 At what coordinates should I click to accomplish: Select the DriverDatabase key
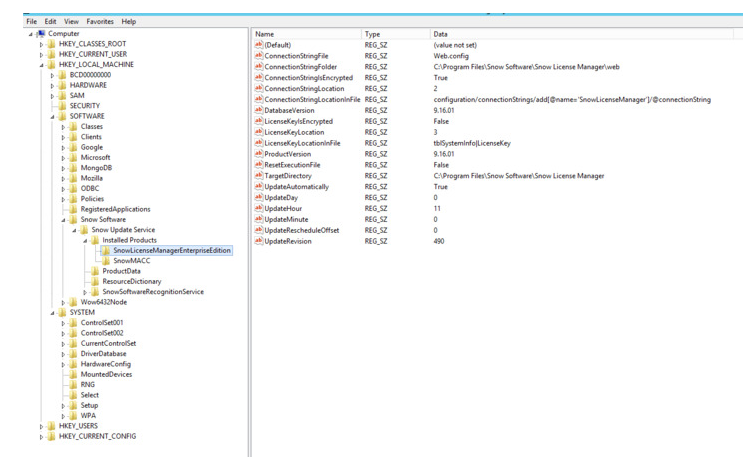pos(103,354)
